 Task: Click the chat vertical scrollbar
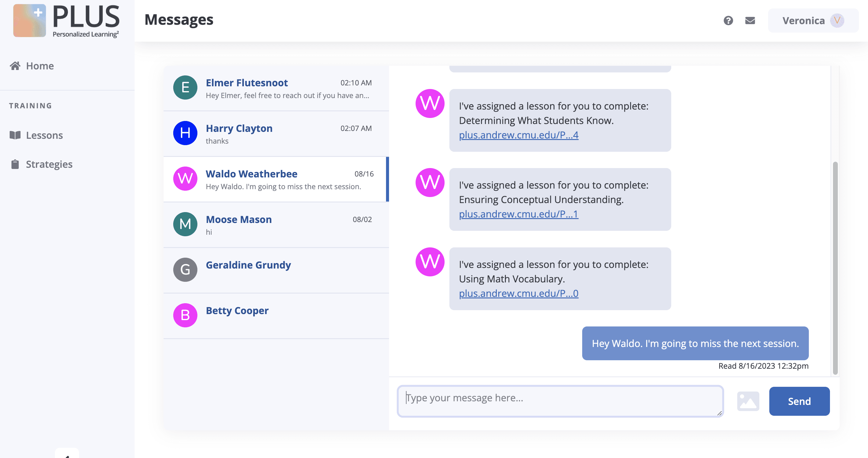[835, 268]
